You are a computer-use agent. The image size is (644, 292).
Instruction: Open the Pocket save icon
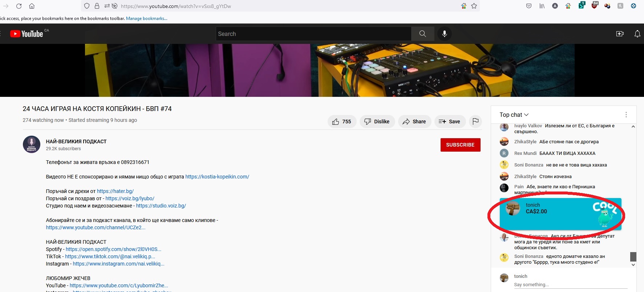(x=529, y=6)
